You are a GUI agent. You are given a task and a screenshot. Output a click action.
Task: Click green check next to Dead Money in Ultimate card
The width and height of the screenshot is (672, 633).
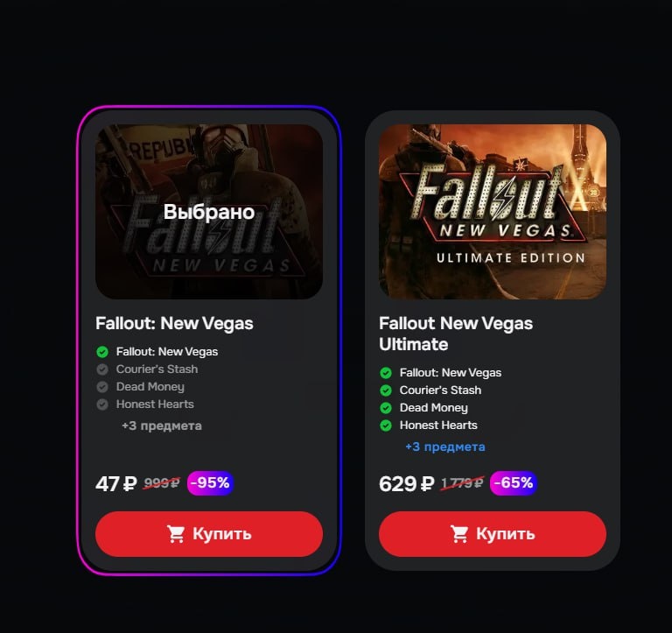coord(386,408)
